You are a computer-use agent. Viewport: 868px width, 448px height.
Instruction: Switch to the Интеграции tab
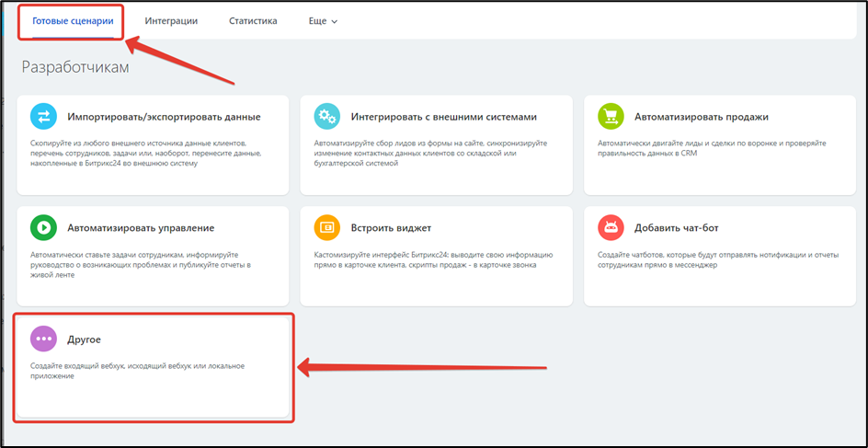[x=171, y=21]
